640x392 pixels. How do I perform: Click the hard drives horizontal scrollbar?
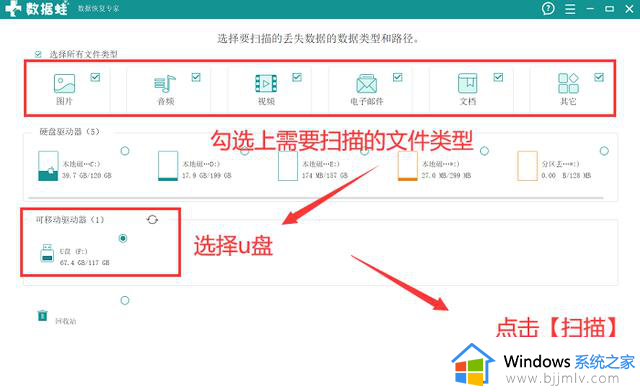click(x=316, y=198)
